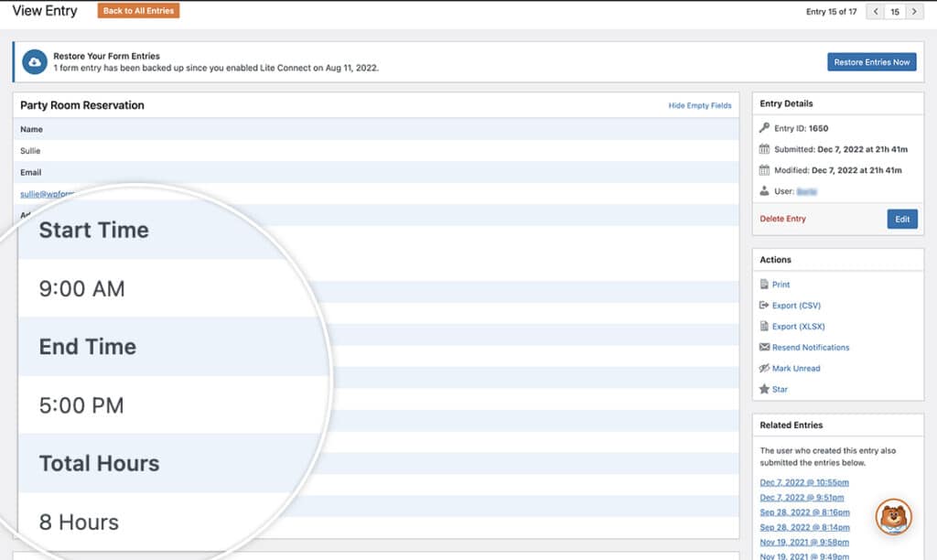This screenshot has height=560, width=937.
Task: Click the Resend Notifications envelope icon
Action: pyautogui.click(x=764, y=347)
